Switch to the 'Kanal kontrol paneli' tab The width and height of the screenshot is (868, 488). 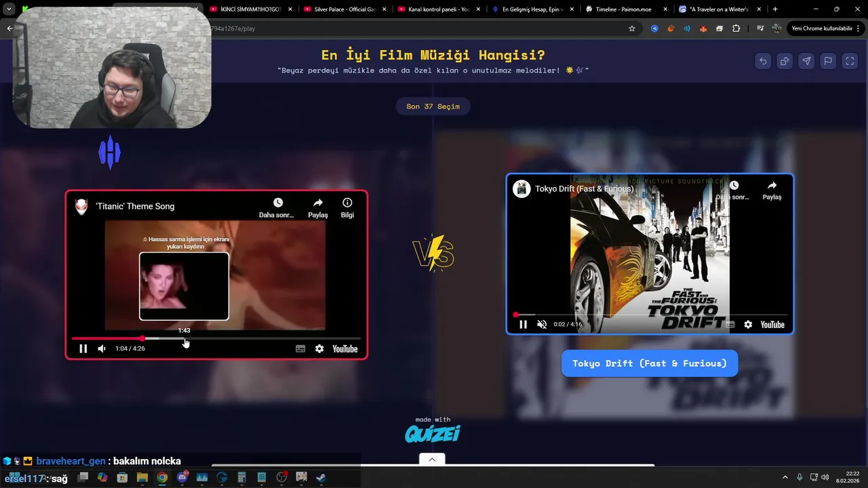tap(439, 9)
